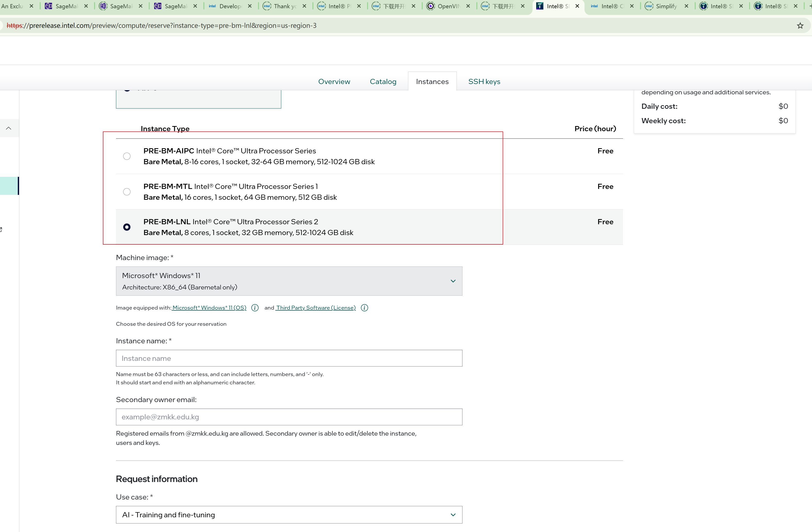This screenshot has height=532, width=812.
Task: Expand the Use case dropdown
Action: pyautogui.click(x=289, y=514)
